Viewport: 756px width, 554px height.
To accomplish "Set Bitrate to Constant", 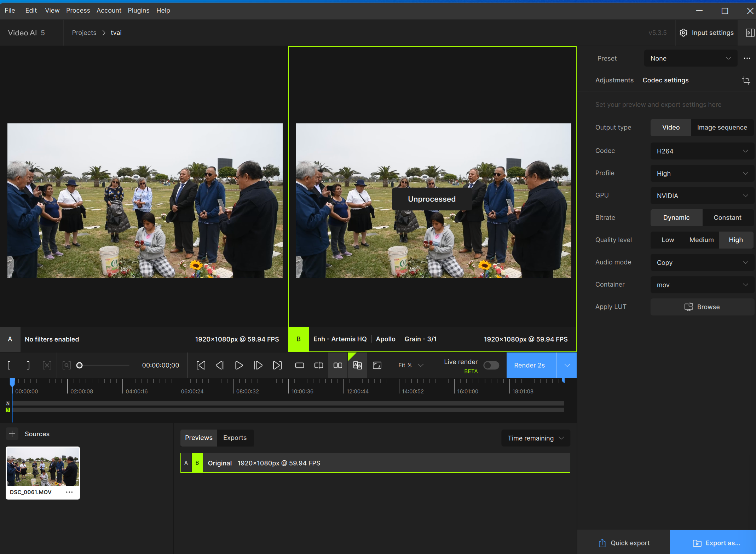I will pos(727,217).
